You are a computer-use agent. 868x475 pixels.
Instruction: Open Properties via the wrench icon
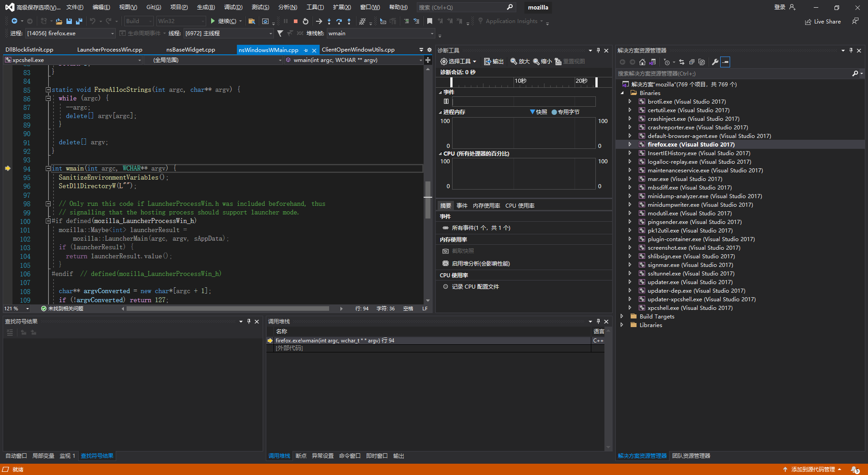pos(715,62)
